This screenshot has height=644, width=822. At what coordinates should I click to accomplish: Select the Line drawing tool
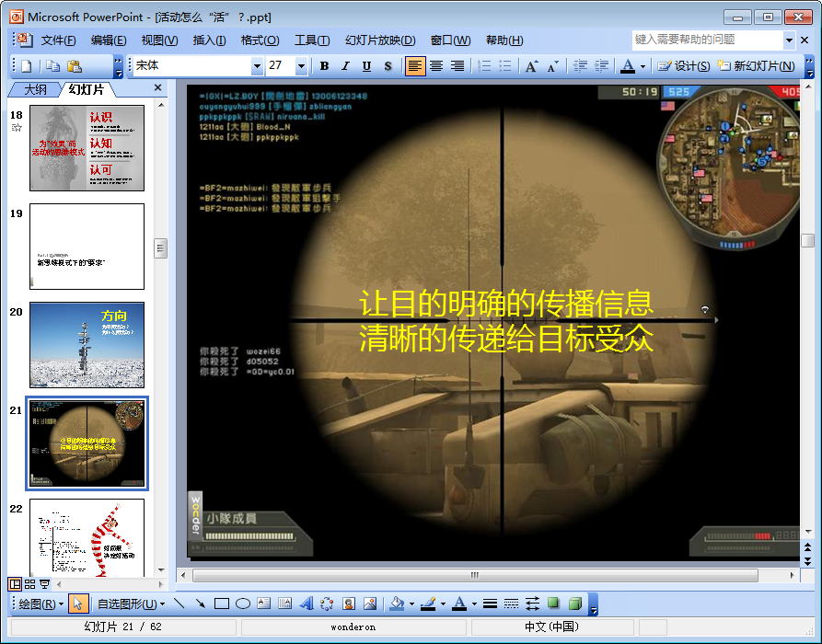pos(179,604)
